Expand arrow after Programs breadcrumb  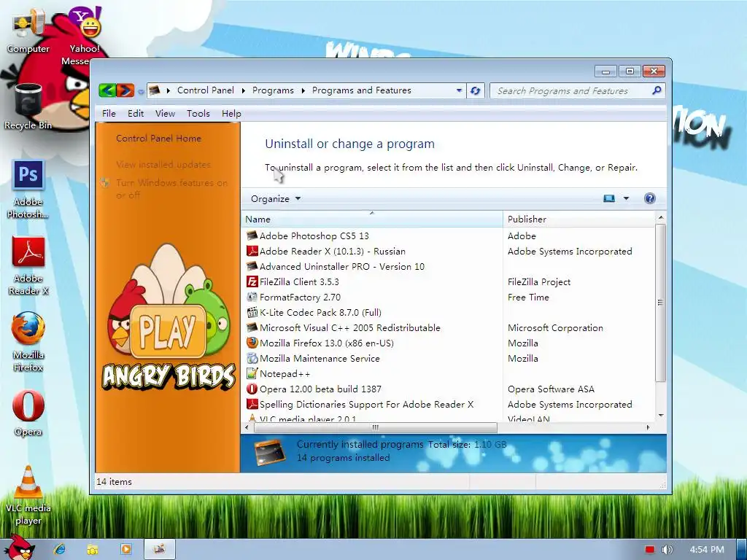tap(303, 91)
